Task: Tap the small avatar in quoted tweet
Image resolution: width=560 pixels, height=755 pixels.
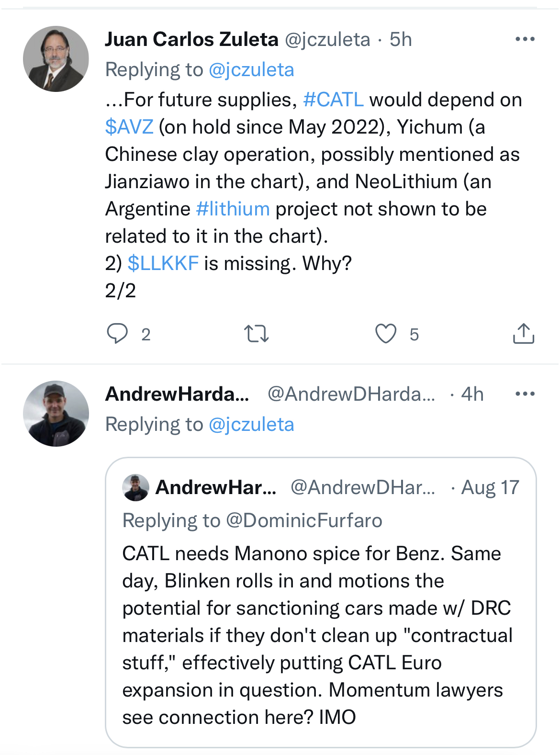Action: (136, 487)
